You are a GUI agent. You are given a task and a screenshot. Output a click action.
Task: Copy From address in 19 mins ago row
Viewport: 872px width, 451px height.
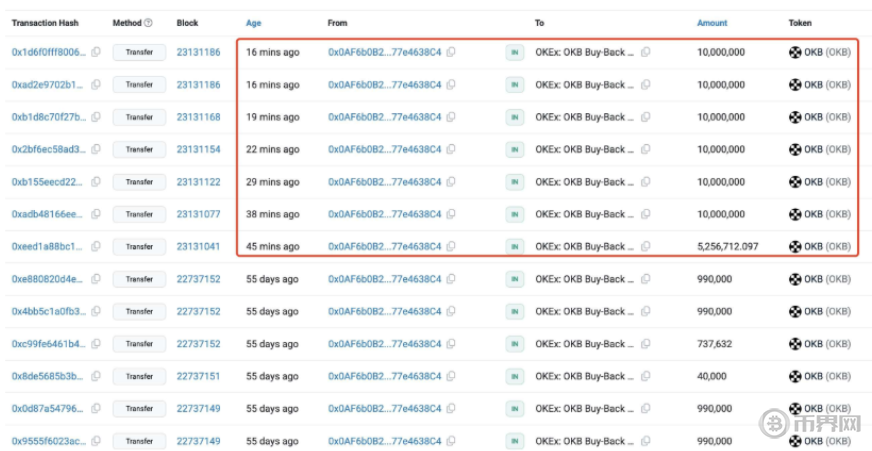point(452,117)
